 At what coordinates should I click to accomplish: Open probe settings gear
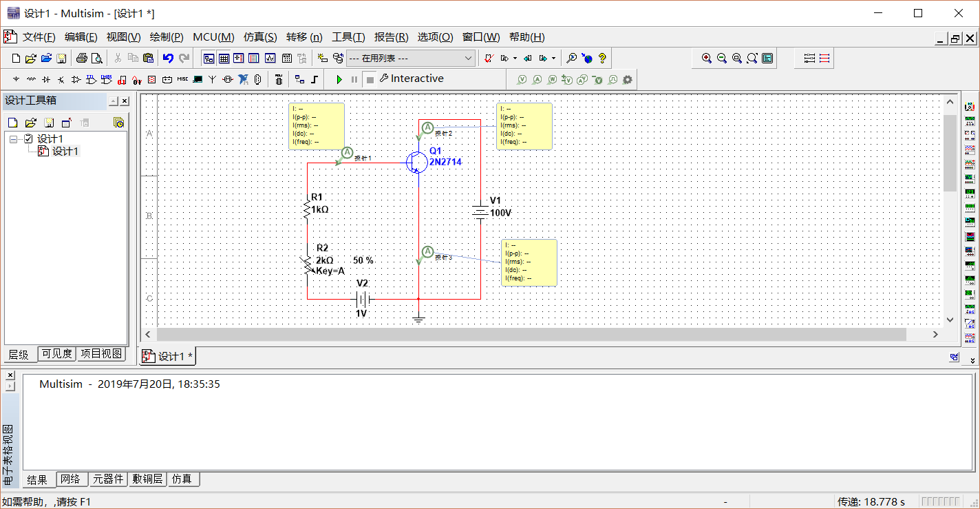pyautogui.click(x=628, y=79)
